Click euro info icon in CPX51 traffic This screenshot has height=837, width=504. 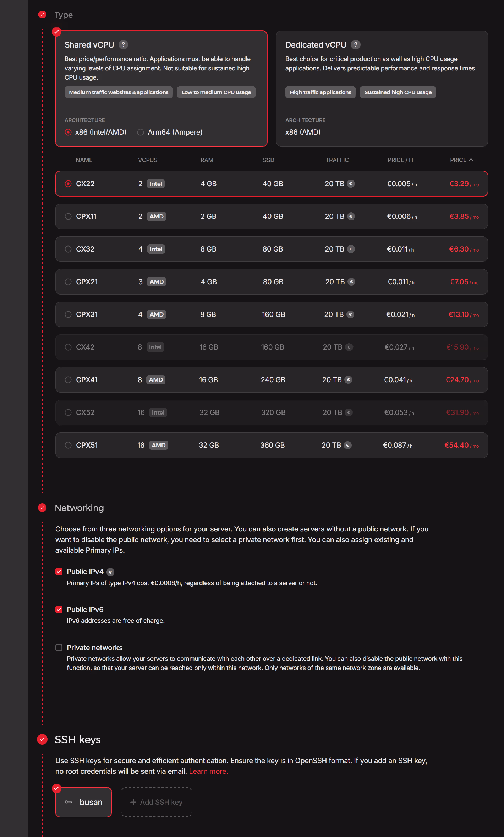[348, 445]
